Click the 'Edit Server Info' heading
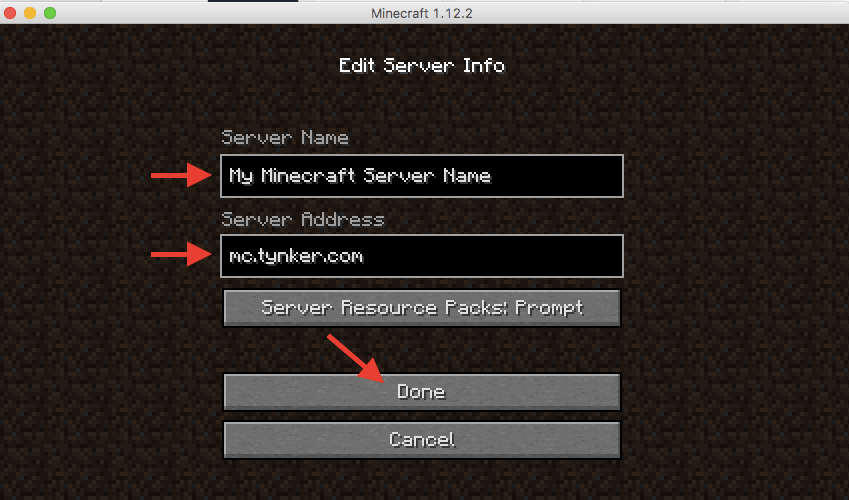Viewport: 849px width, 500px height. [x=422, y=66]
